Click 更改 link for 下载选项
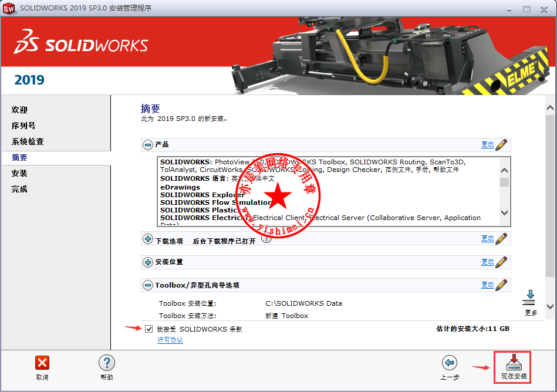Viewport: 557px width, 392px height. pos(487,238)
